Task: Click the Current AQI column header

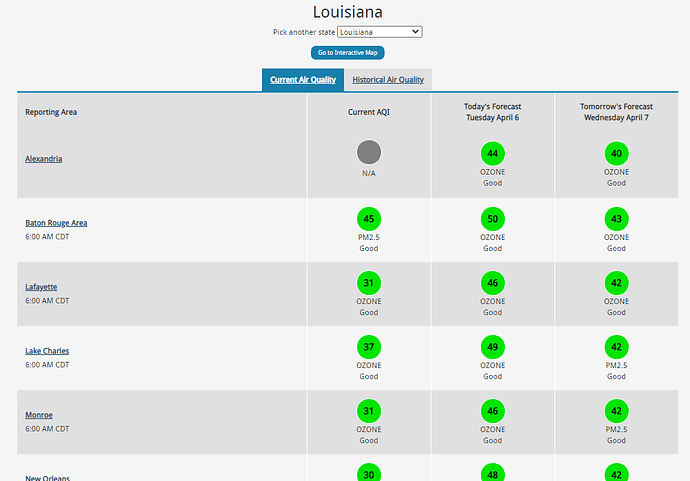Action: tap(369, 112)
